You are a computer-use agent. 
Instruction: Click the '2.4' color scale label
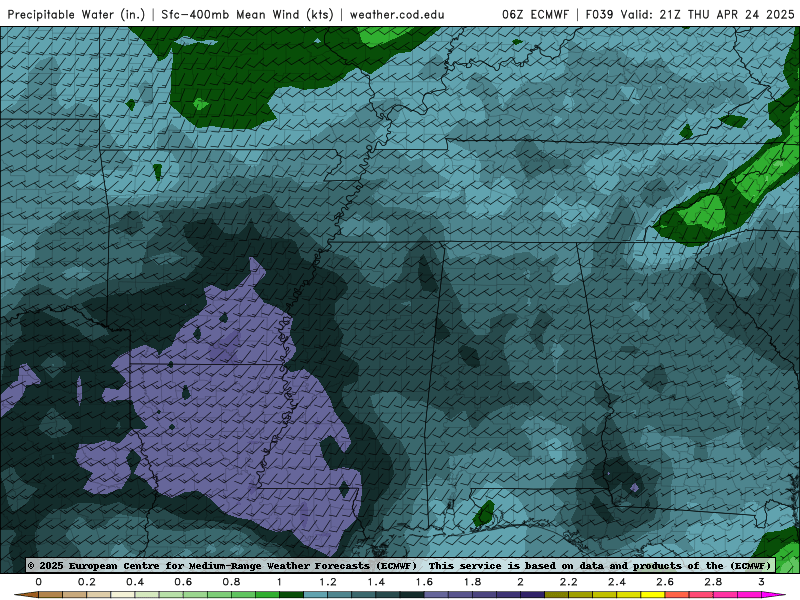tap(617, 582)
